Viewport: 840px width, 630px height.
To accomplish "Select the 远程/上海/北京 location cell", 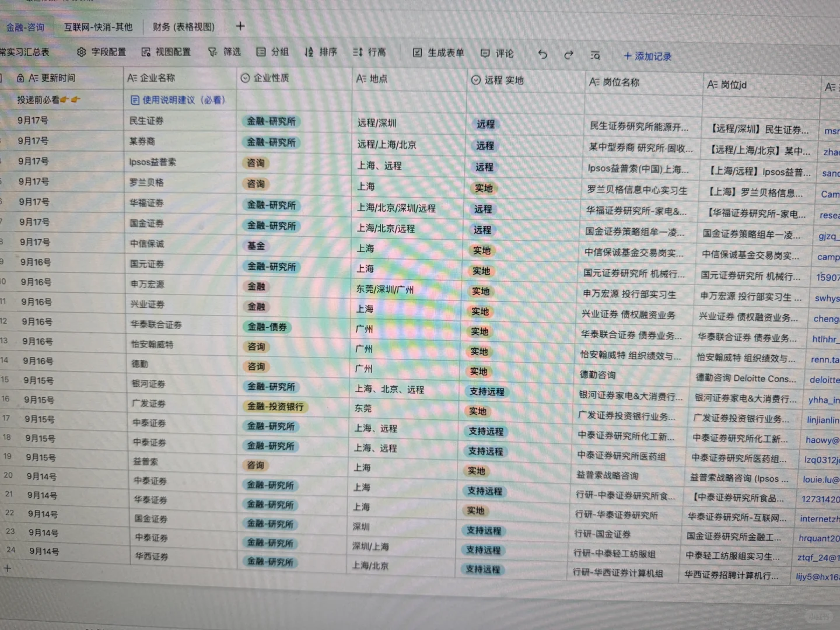I will tap(409, 145).
